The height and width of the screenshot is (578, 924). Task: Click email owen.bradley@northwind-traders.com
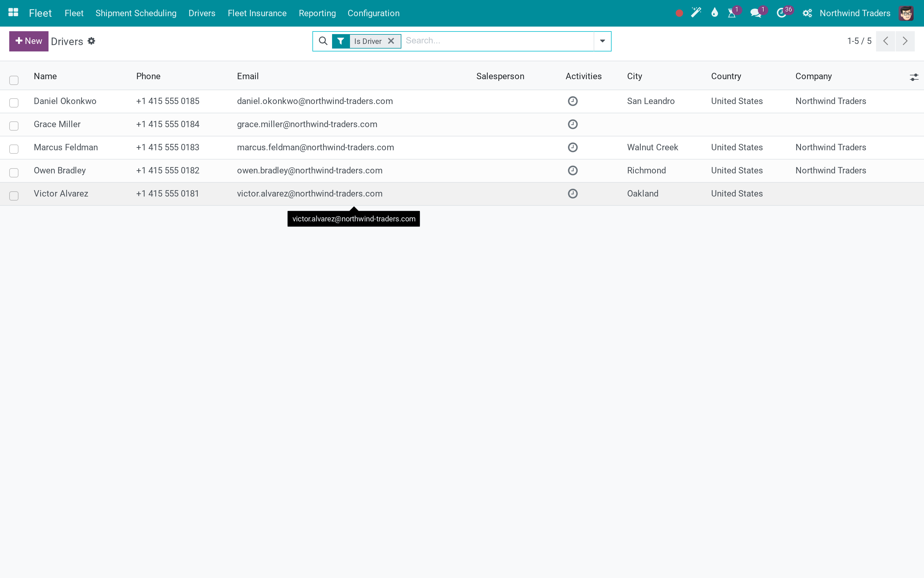coord(310,171)
